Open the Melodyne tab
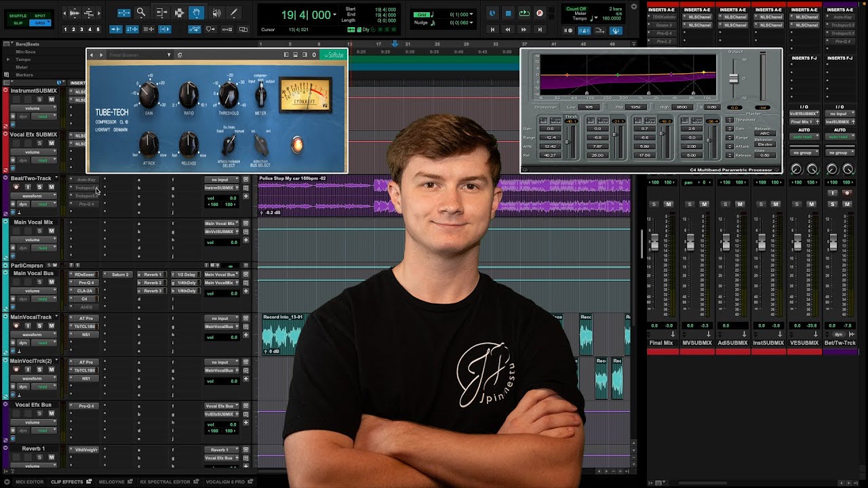The height and width of the screenshot is (488, 868). 115,482
